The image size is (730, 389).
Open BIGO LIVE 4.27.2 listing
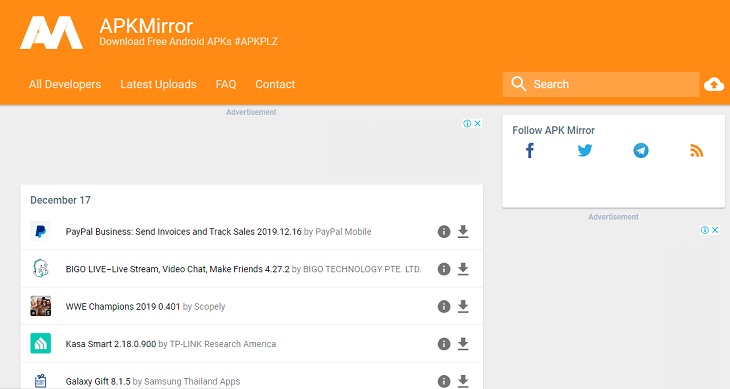[x=177, y=269]
